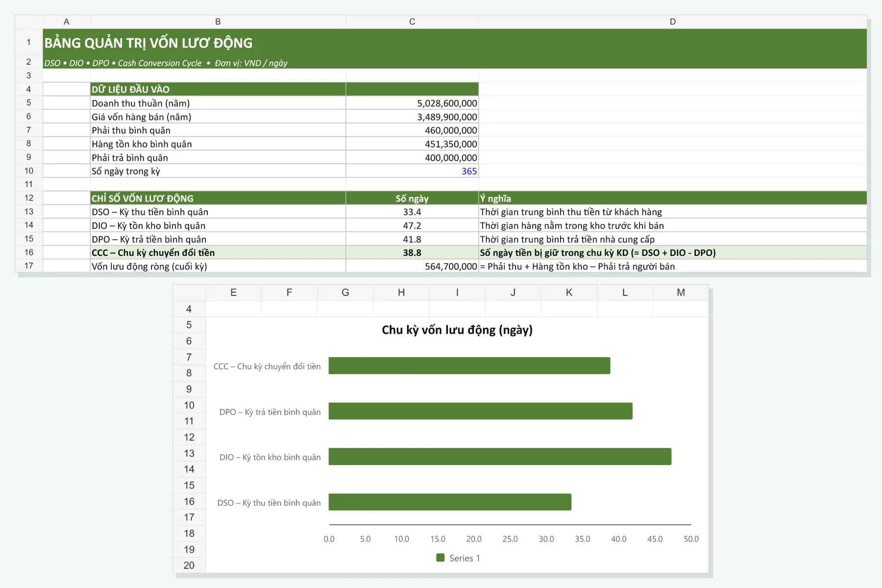882x588 pixels.
Task: Click the DPO value 41.8
Action: (x=412, y=239)
